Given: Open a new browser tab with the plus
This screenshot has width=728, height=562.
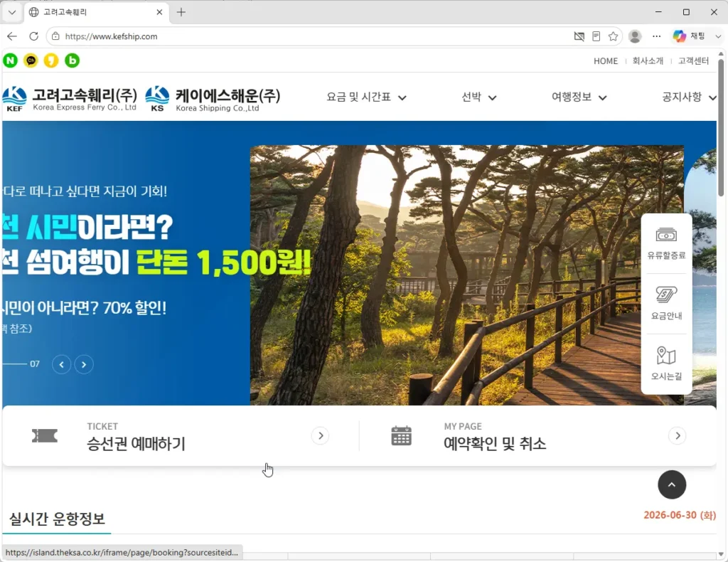Looking at the screenshot, I should (181, 12).
